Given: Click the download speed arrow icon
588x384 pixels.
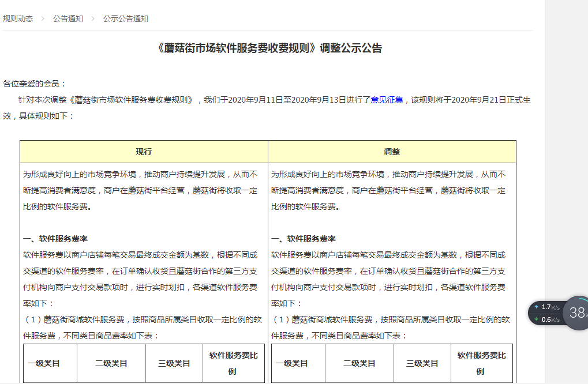Looking at the screenshot, I should tap(536, 319).
